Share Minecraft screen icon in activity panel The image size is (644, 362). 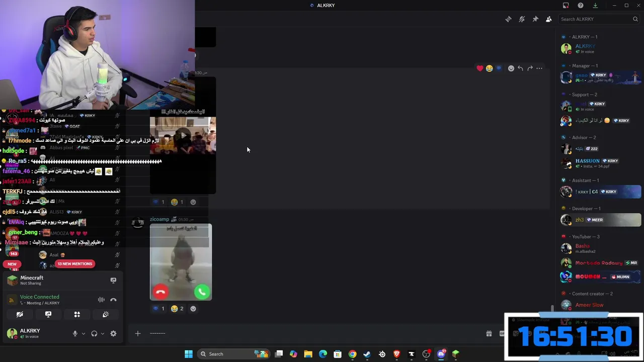coord(113,280)
